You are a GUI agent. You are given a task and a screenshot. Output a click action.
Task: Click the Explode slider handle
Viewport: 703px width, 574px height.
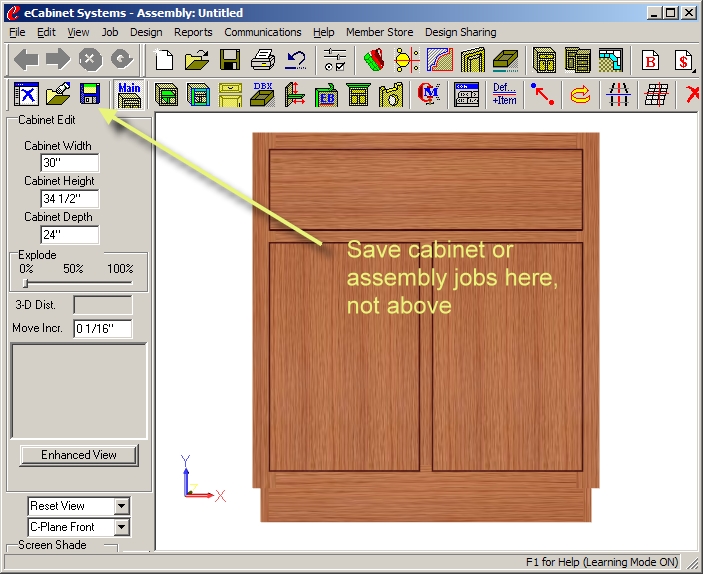[26, 283]
